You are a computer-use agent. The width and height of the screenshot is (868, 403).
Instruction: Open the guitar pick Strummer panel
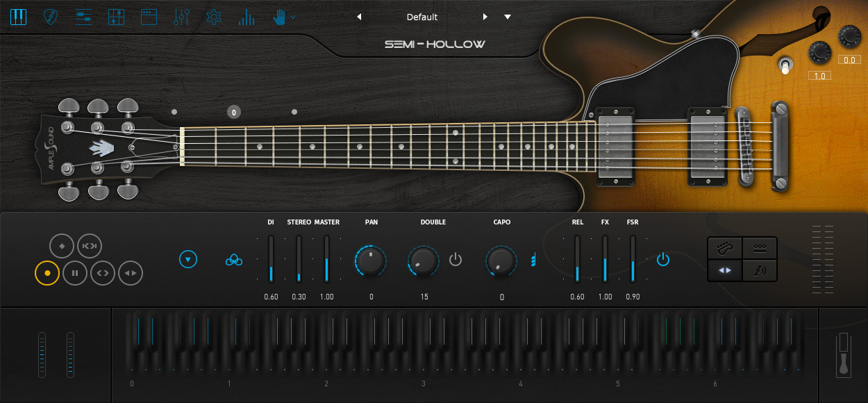[51, 17]
